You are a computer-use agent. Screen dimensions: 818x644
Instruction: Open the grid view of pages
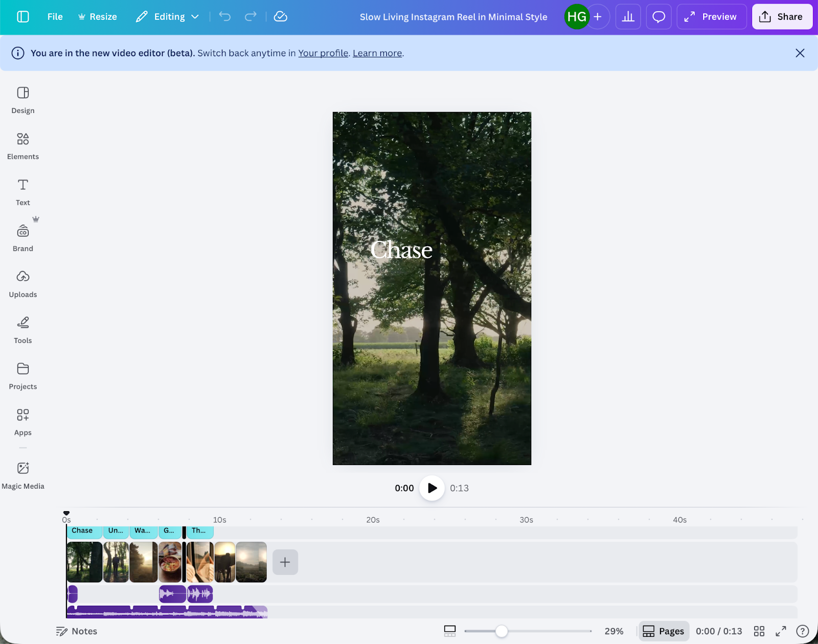click(x=759, y=631)
